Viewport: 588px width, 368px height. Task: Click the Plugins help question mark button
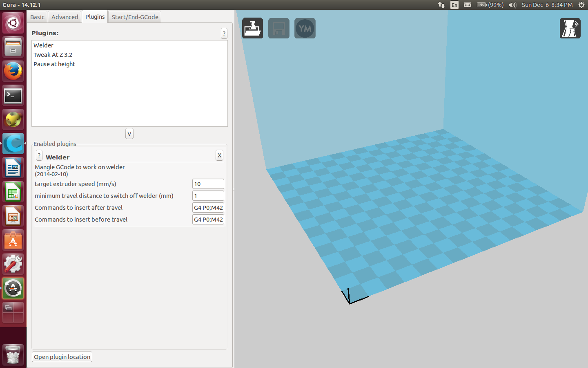(224, 34)
